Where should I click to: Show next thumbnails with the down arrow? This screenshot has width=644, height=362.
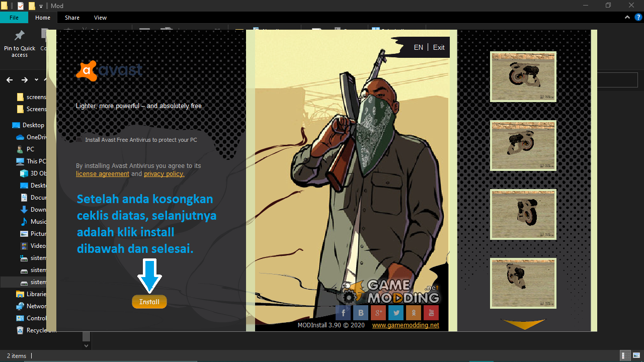pyautogui.click(x=523, y=324)
